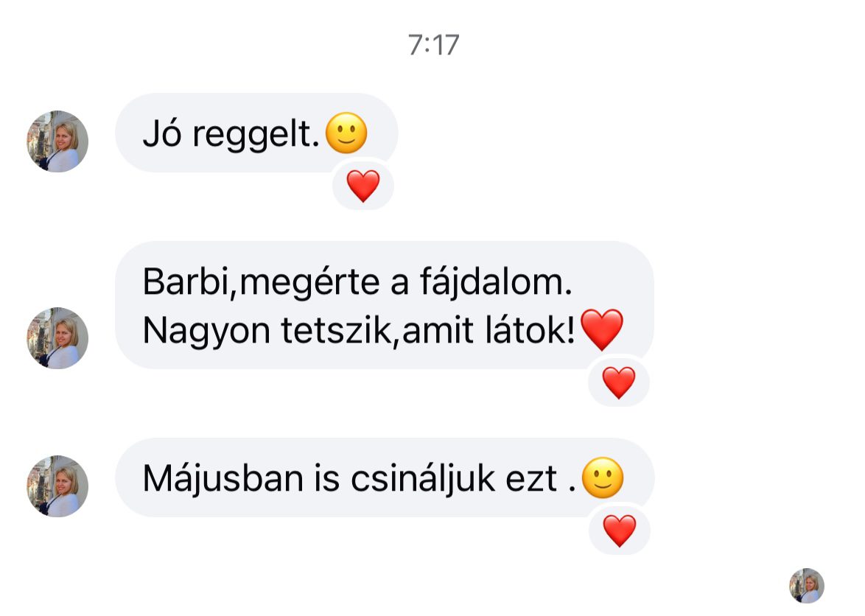
Task: Tap the word "reggelt." in first message
Action: tap(256, 135)
